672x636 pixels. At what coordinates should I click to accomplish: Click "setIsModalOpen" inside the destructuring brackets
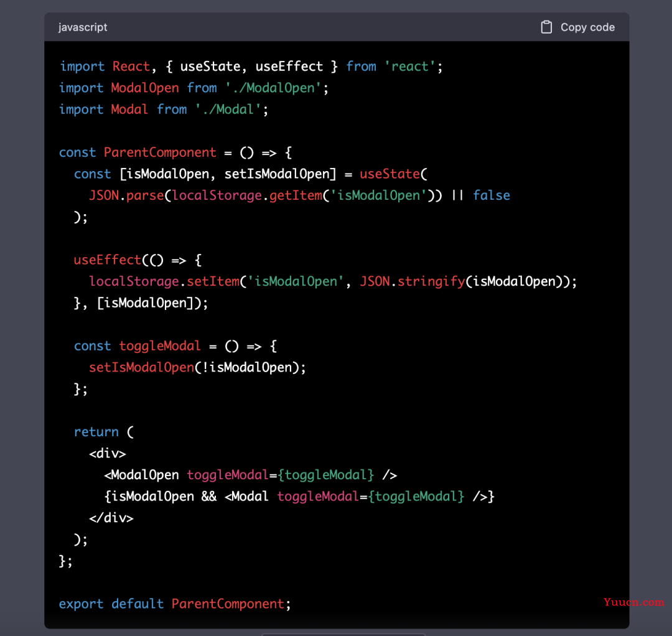pos(277,174)
